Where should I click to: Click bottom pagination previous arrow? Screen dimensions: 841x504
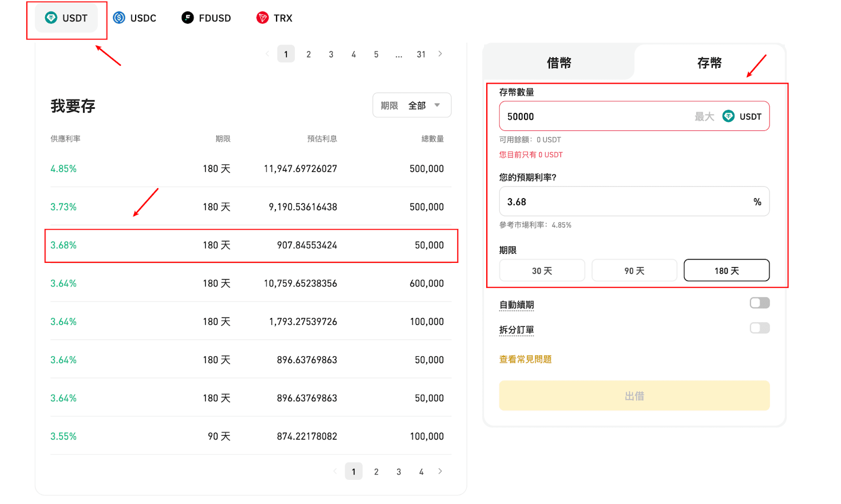[x=335, y=471]
